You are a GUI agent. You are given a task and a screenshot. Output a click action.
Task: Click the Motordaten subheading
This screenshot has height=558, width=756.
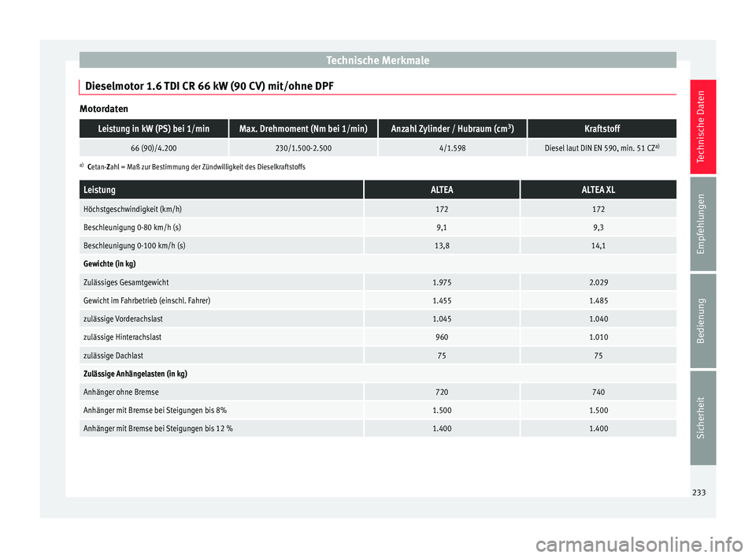click(104, 109)
